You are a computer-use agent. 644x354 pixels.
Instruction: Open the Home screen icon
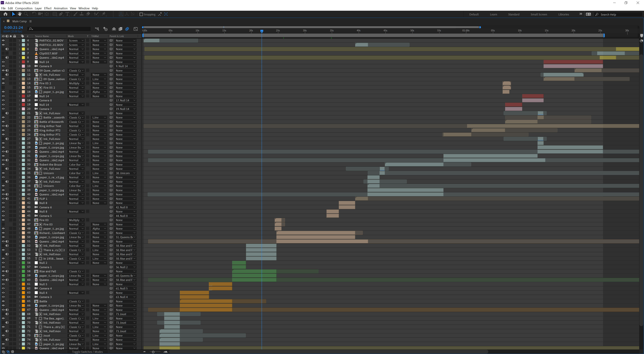[5, 14]
